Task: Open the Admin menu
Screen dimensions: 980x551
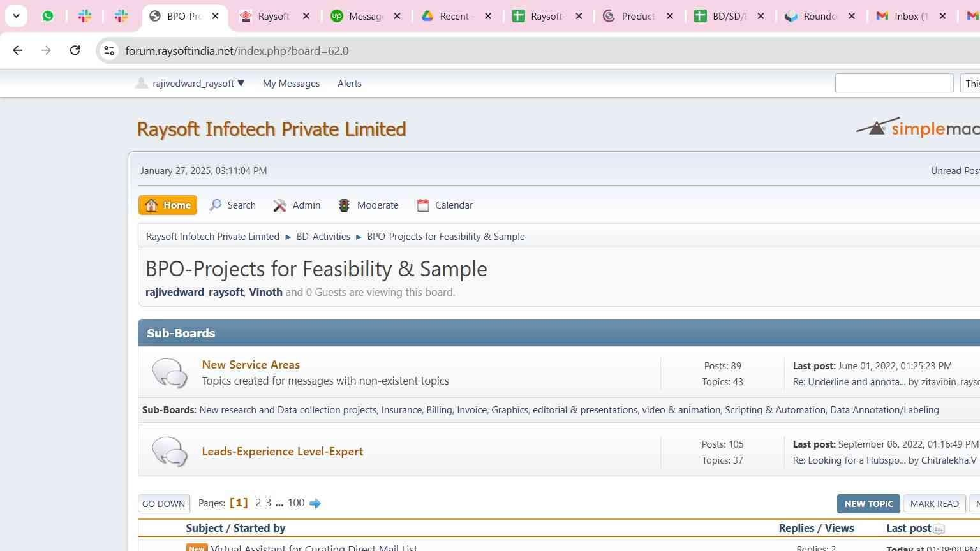Action: (x=297, y=205)
